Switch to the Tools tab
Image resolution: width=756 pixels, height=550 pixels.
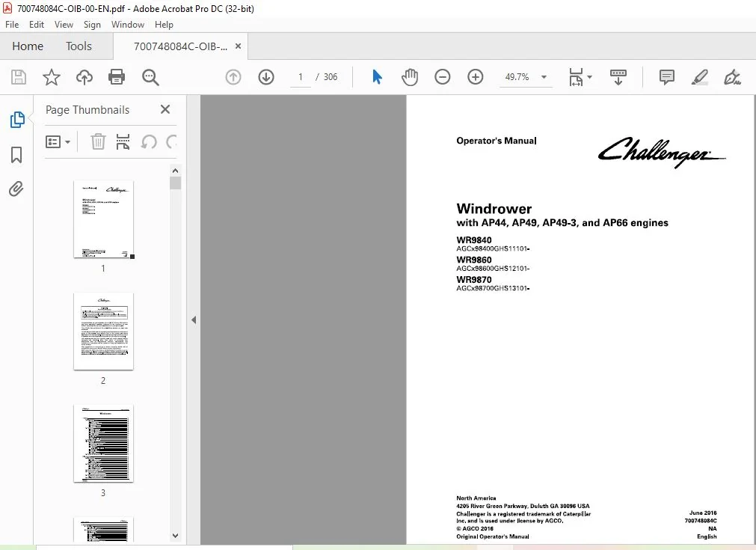79,46
